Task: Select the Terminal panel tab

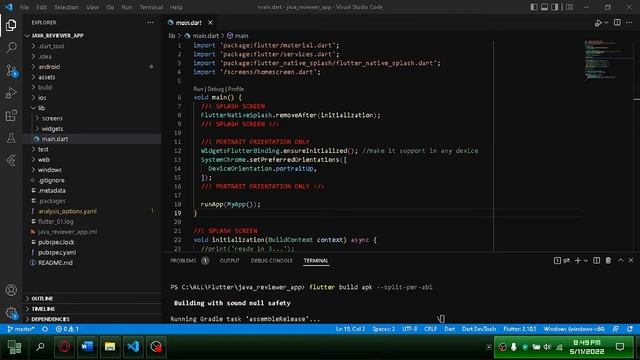Action: coord(316,260)
